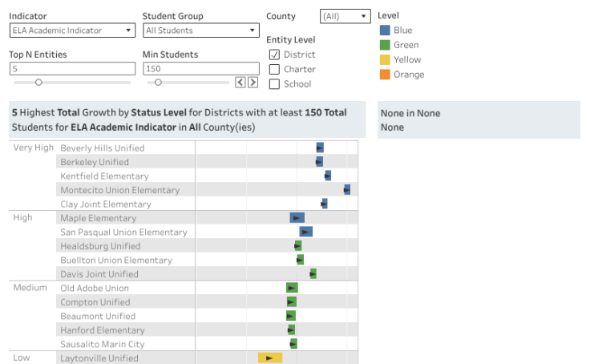
Task: Check the School entity level checkbox
Action: pyautogui.click(x=274, y=84)
